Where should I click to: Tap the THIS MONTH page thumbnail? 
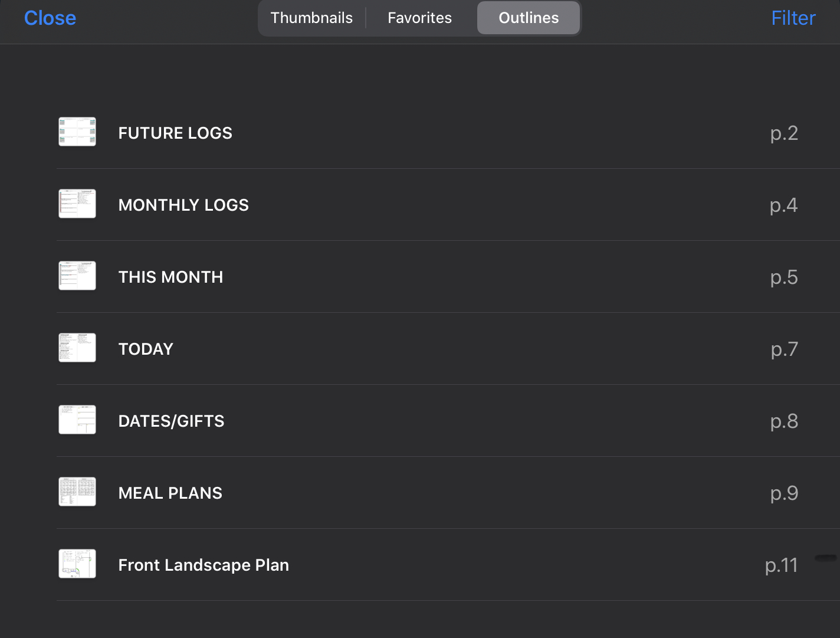pos(77,276)
